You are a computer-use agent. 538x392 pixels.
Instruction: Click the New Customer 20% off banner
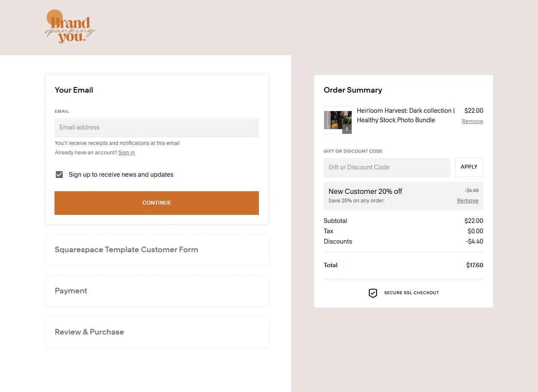pos(404,196)
